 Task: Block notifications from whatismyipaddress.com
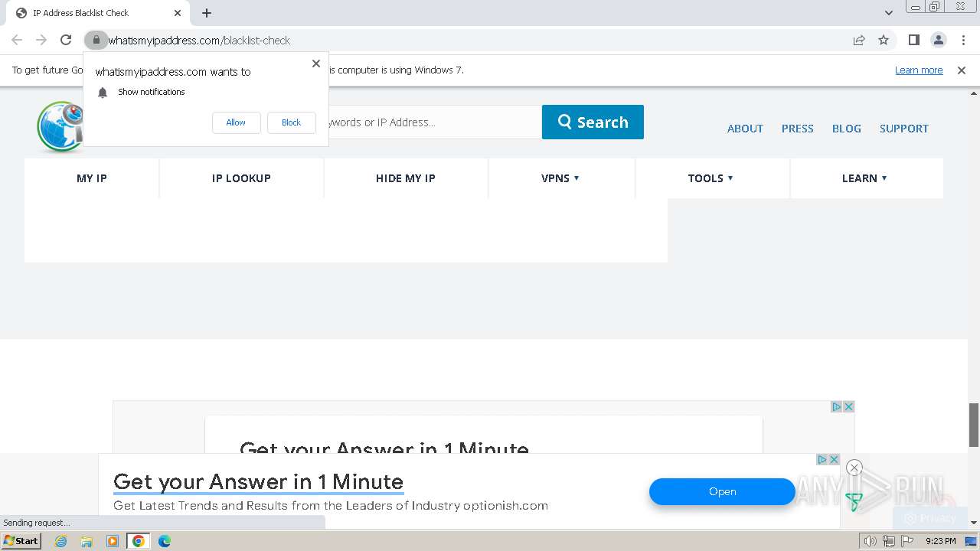(291, 122)
